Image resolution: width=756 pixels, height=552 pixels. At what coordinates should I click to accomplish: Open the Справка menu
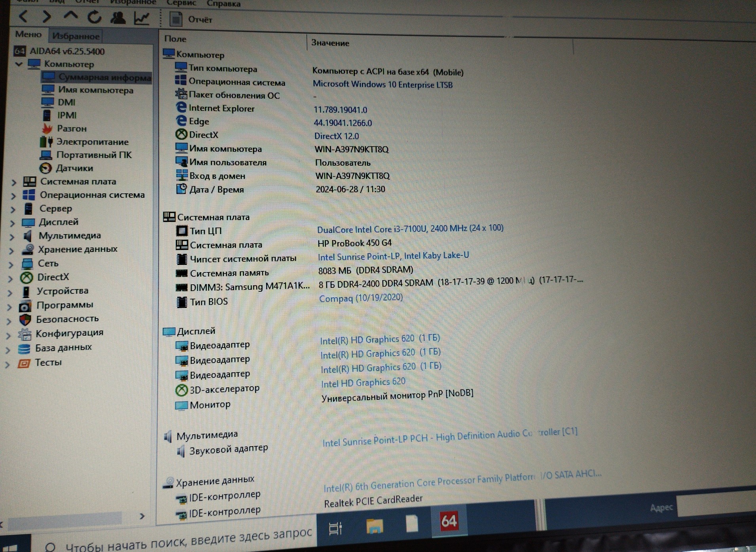coord(224,4)
